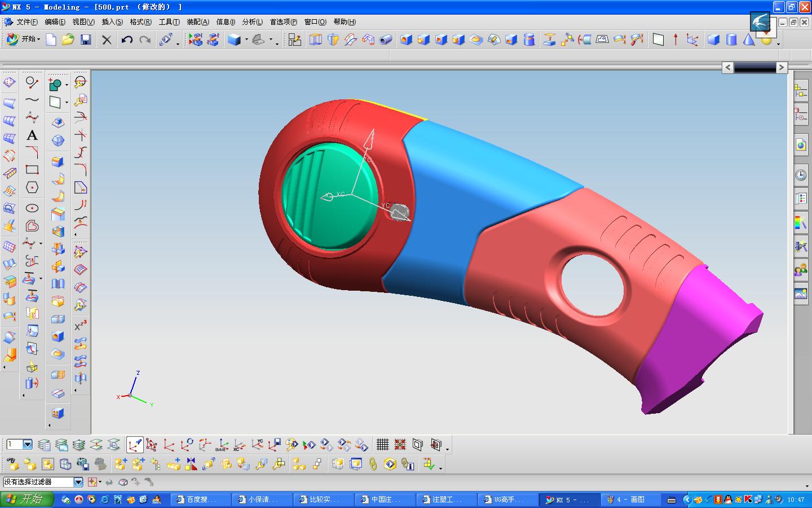Click the dark scroll thumb between the arrows
Screen dimensions: 812x508
point(754,67)
